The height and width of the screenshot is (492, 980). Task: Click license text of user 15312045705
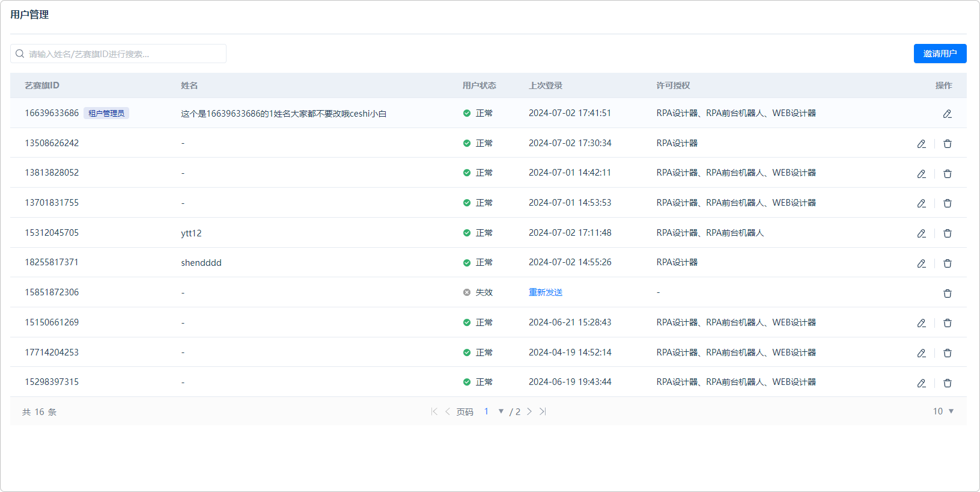(x=710, y=233)
